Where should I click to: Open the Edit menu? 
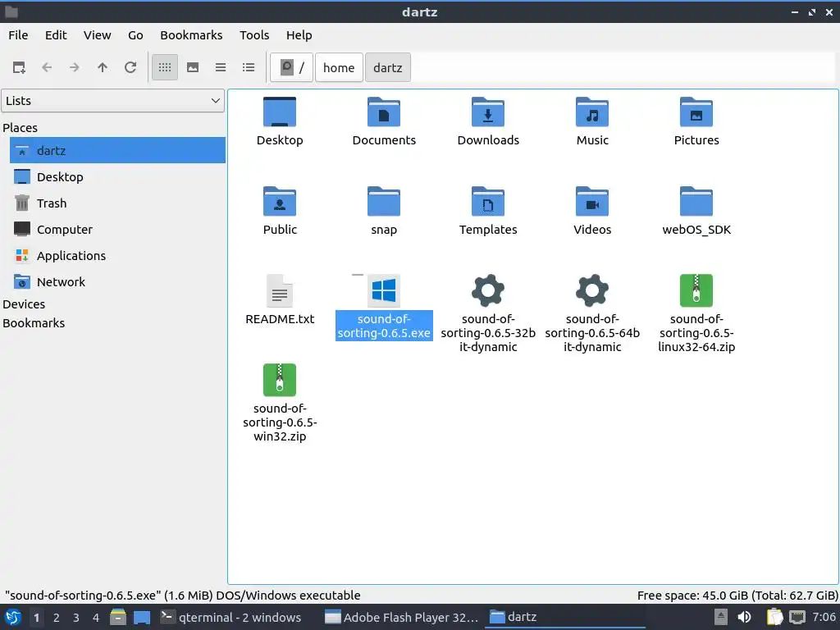(x=56, y=35)
